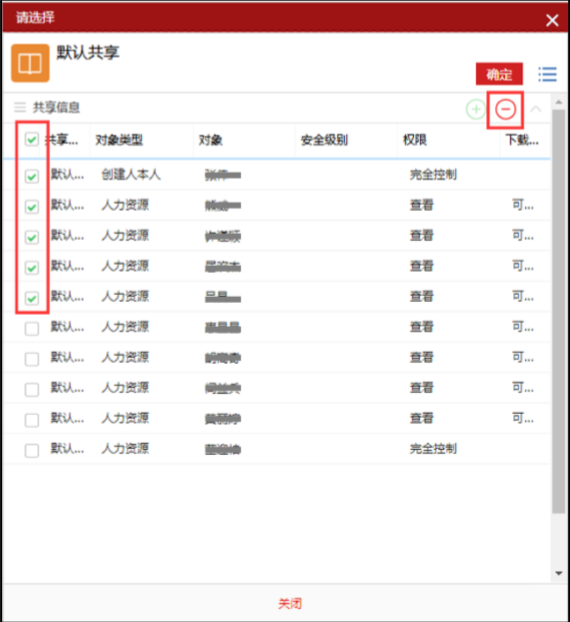
Task: Sort by the 权限 column header
Action: 415,140
